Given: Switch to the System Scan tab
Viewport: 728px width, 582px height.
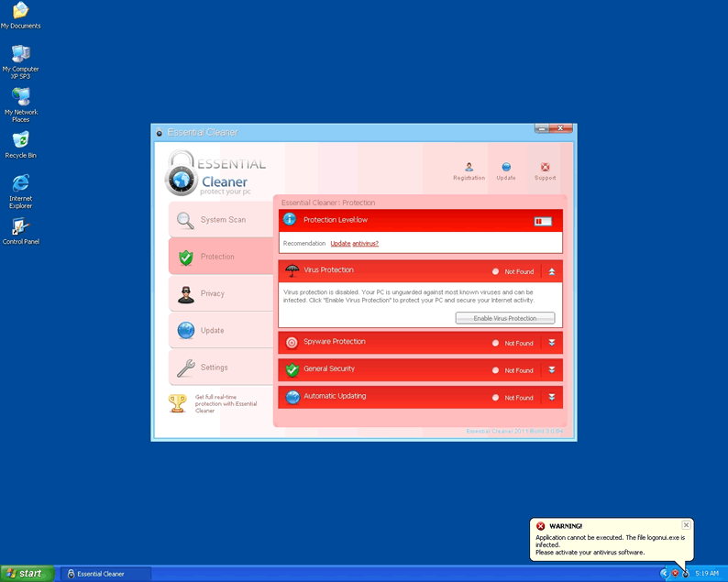Looking at the screenshot, I should 222,220.
